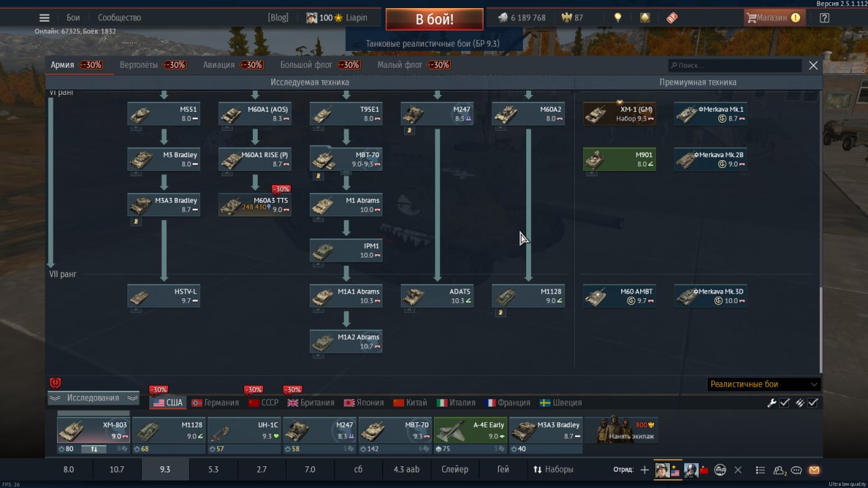The height and width of the screenshot is (488, 868).
Task: Select the Британия nation tab
Action: tap(311, 403)
